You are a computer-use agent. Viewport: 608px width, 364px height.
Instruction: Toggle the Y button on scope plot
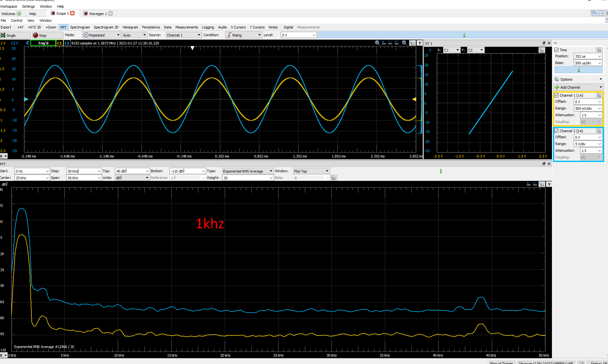pos(420,43)
